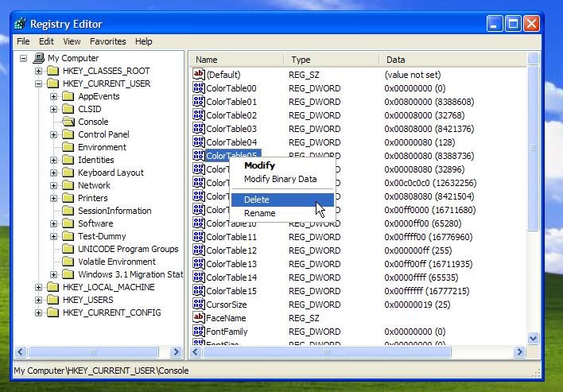Click the Environment folder icon
This screenshot has width=563, height=392.
tap(68, 147)
